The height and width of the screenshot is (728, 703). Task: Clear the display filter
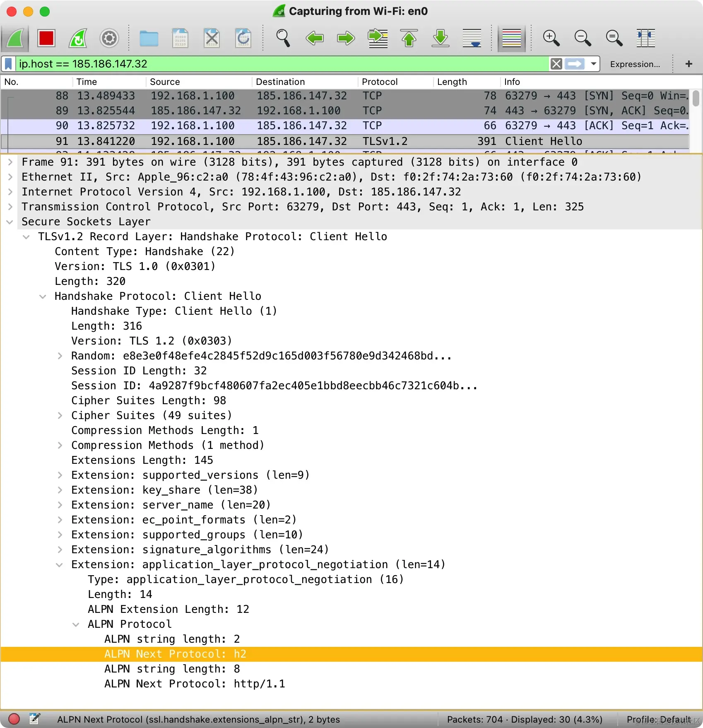pos(556,64)
